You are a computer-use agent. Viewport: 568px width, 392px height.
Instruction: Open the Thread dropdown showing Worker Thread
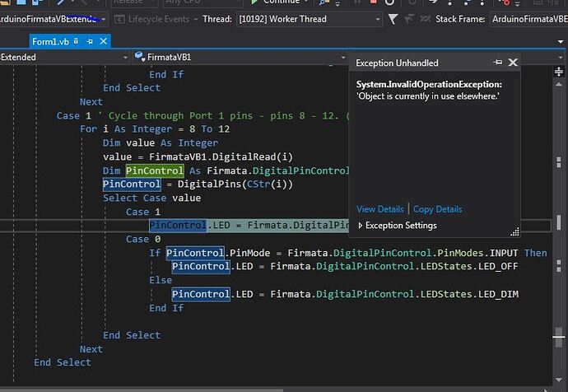pyautogui.click(x=309, y=19)
